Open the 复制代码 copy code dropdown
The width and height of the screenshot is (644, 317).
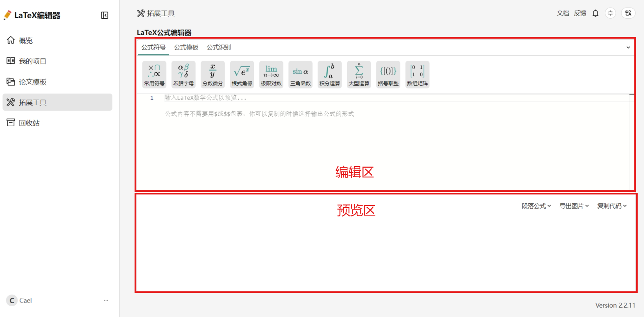pyautogui.click(x=612, y=206)
